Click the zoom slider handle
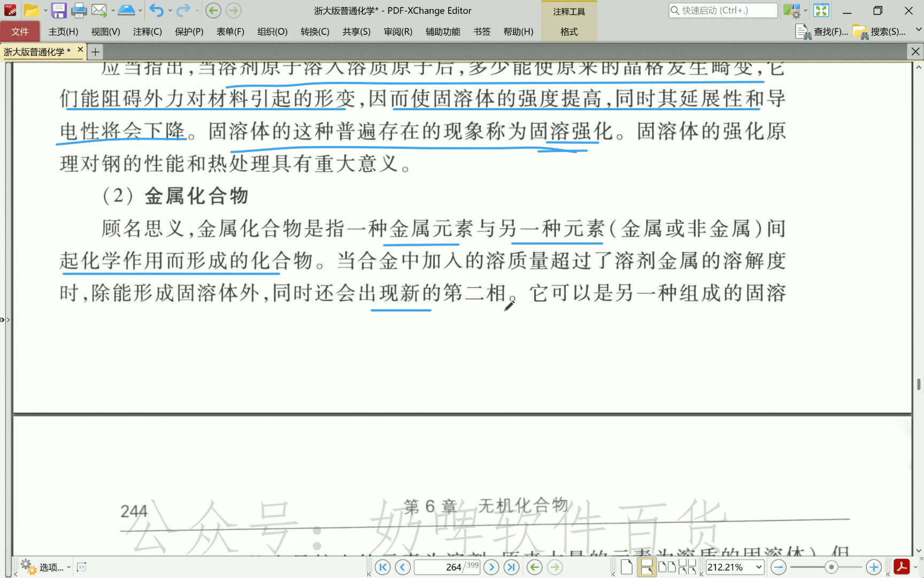This screenshot has width=924, height=578. pyautogui.click(x=831, y=567)
